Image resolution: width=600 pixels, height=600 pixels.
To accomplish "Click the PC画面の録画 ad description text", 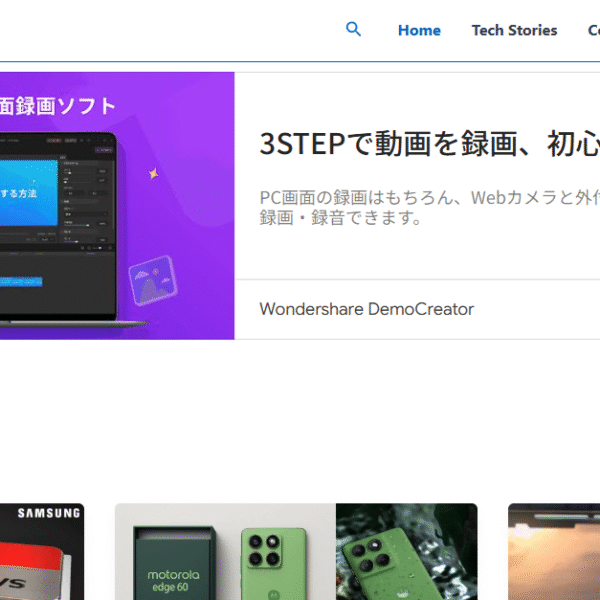I will 429,207.
